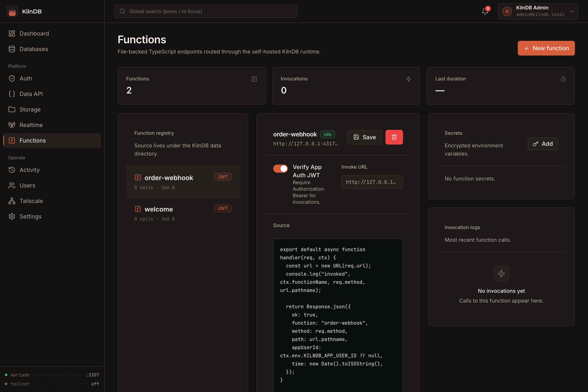Click the JWT badge on welcome row
Viewport: 588px width, 392px height.
pyautogui.click(x=223, y=208)
